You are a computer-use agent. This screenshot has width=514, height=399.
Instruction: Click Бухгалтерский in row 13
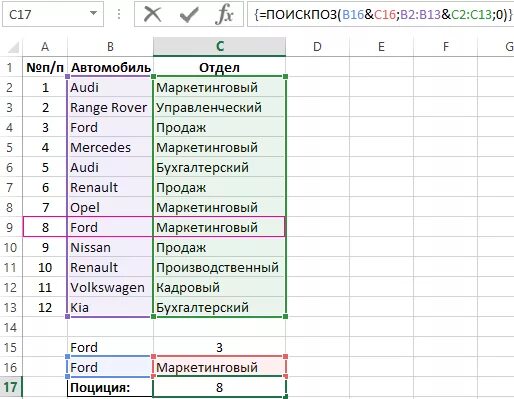[219, 307]
